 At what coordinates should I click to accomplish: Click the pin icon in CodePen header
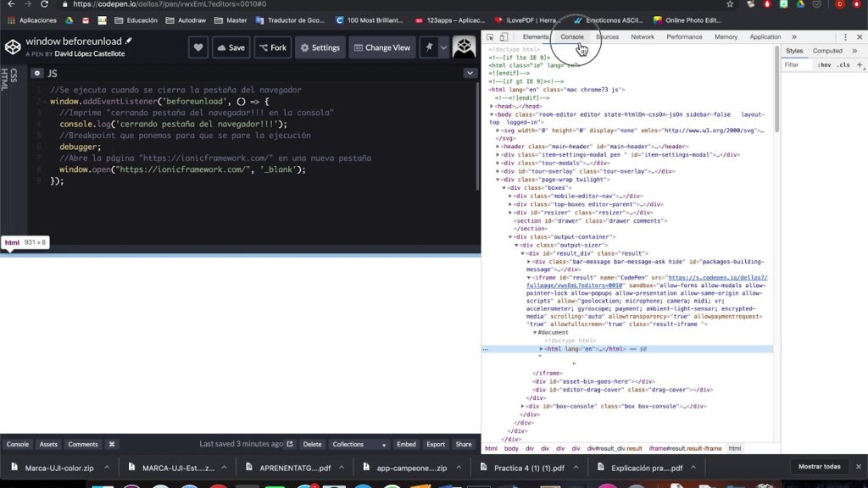[429, 47]
